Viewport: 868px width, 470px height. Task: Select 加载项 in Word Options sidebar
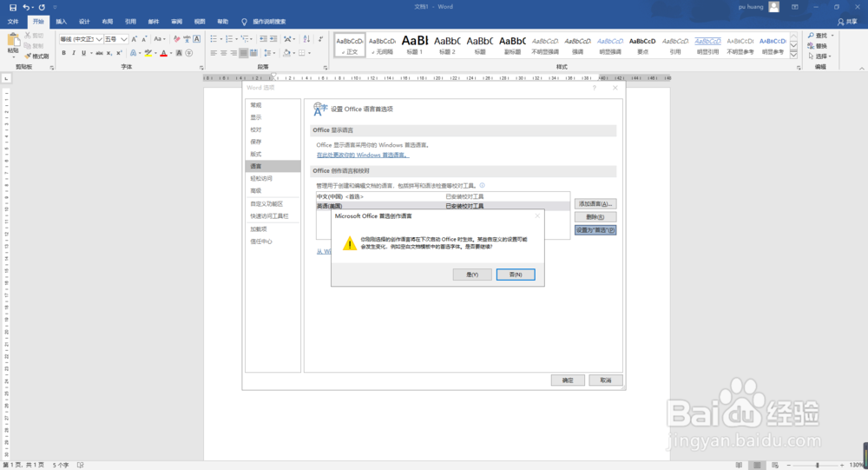tap(273, 228)
